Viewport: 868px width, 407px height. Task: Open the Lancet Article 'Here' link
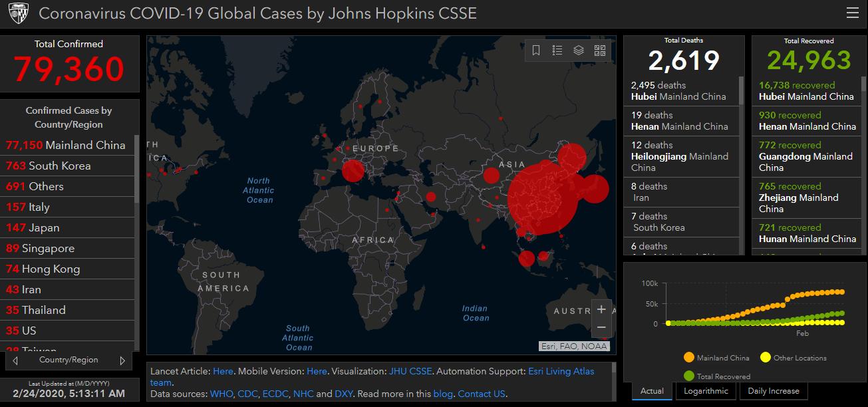point(223,371)
